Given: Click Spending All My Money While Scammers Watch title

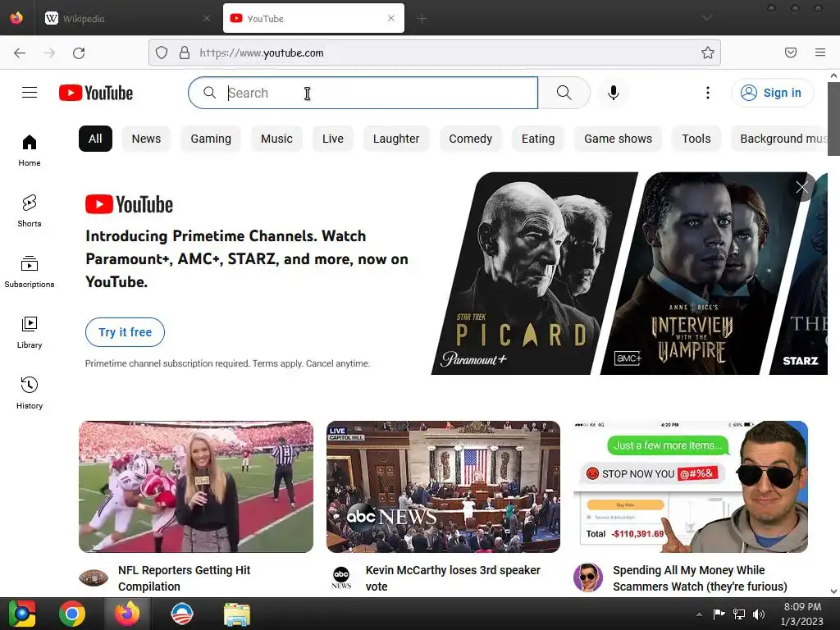Looking at the screenshot, I should click(x=701, y=578).
